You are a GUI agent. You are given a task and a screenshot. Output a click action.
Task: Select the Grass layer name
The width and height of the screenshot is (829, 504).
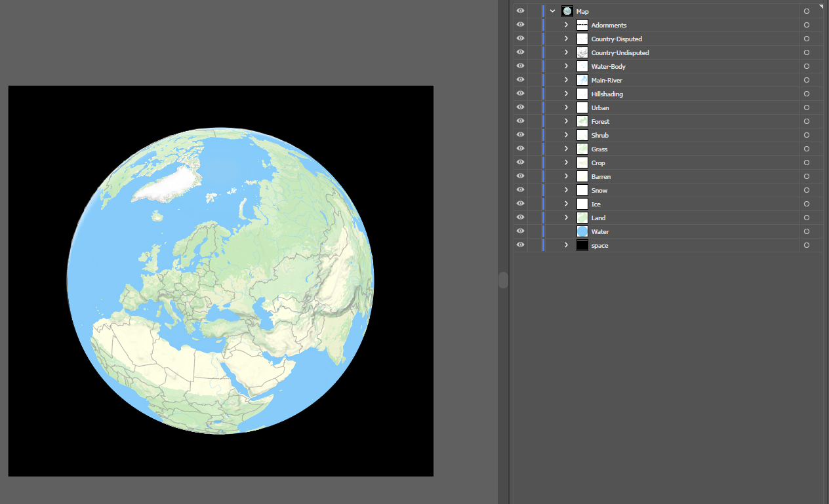[599, 149]
